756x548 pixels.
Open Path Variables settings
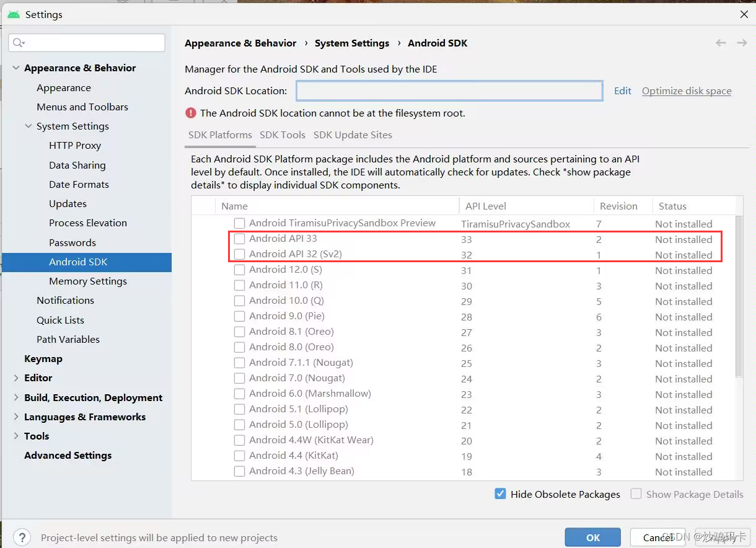[x=68, y=339]
